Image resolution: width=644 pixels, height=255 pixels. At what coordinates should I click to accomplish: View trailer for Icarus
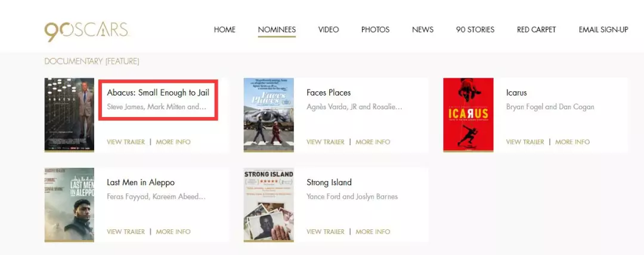pos(525,142)
